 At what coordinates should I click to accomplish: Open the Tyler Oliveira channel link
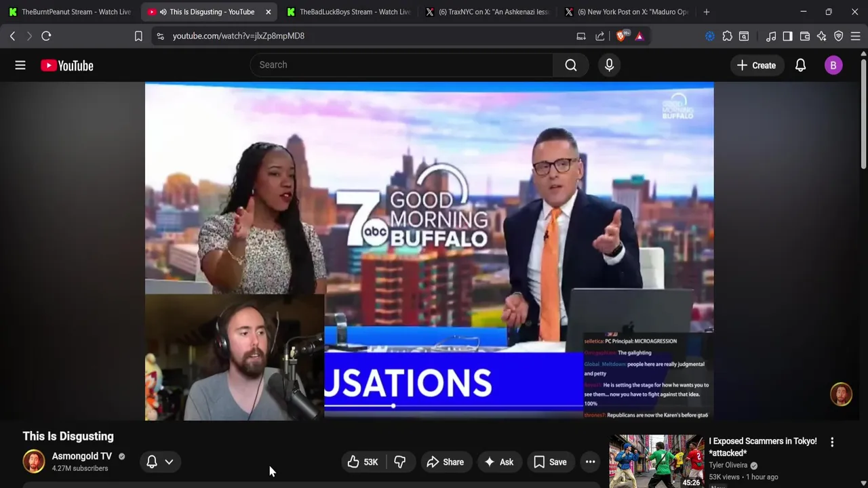[728, 465]
